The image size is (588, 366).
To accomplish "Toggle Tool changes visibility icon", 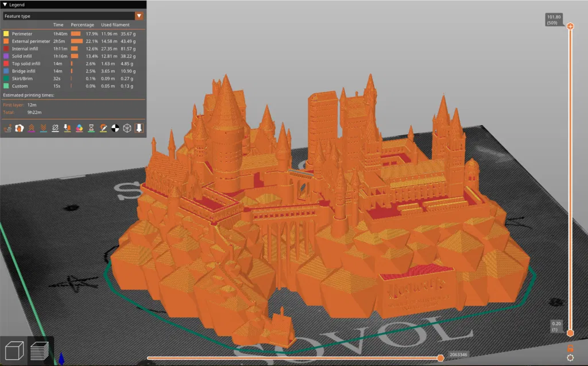I will pos(68,128).
